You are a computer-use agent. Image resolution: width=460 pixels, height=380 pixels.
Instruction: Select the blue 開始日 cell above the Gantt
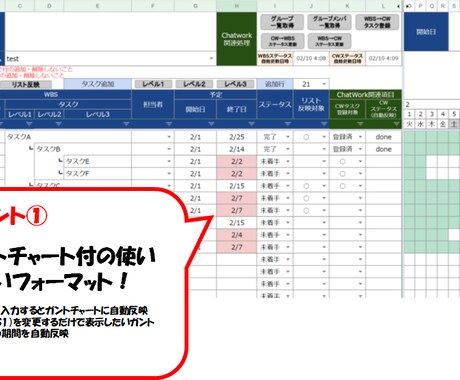426,32
